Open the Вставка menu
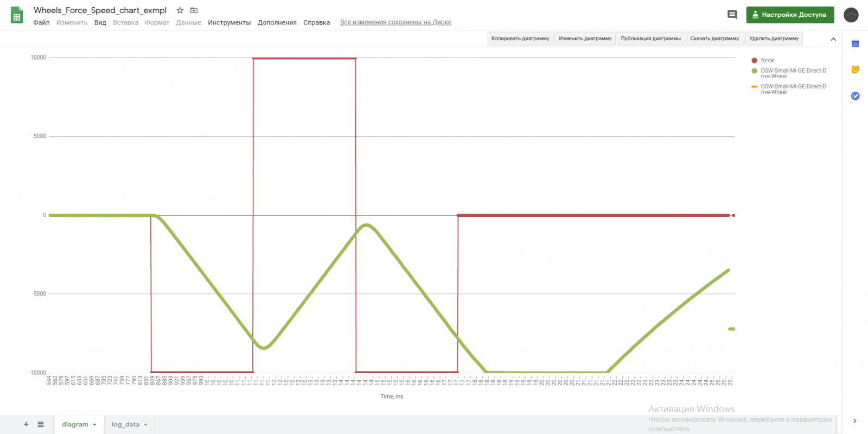The height and width of the screenshot is (434, 868). tap(126, 23)
